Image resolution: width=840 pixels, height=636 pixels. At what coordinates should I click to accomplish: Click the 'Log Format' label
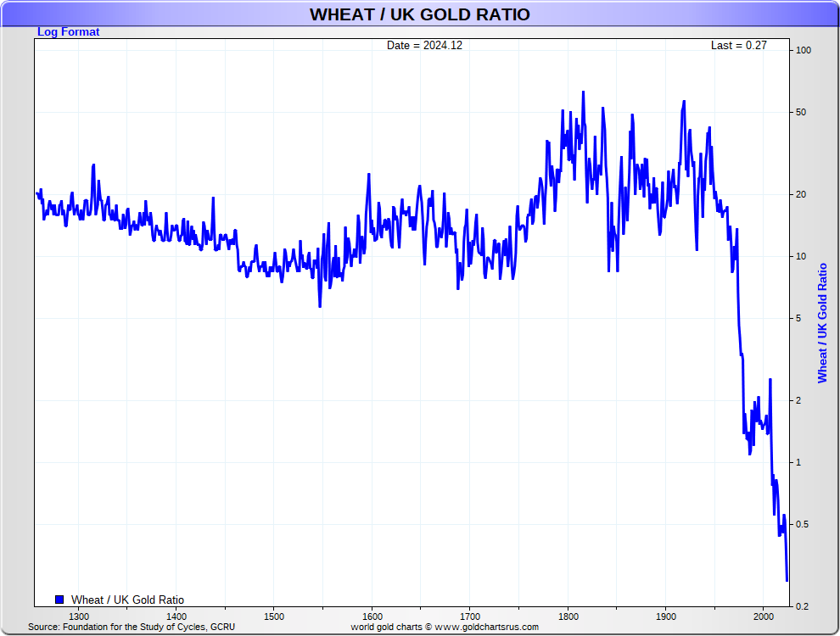point(68,32)
